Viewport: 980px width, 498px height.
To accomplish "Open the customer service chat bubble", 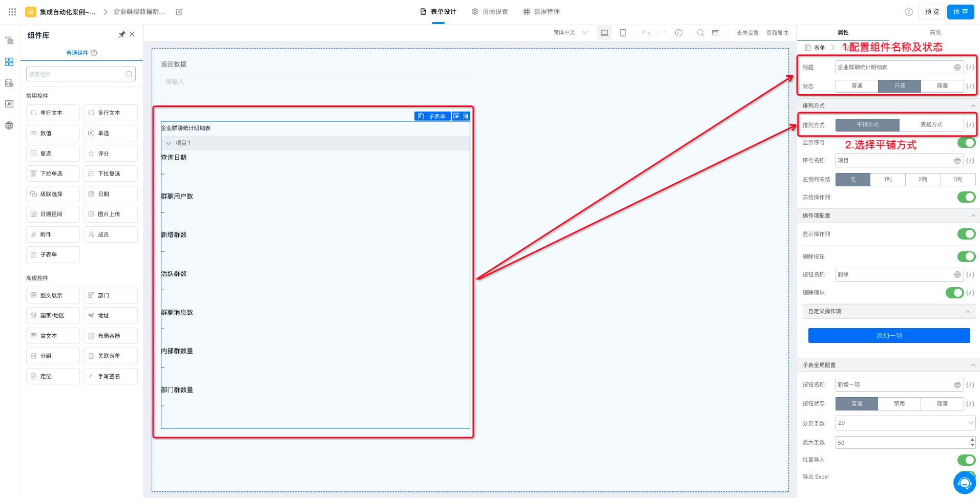I will (965, 483).
